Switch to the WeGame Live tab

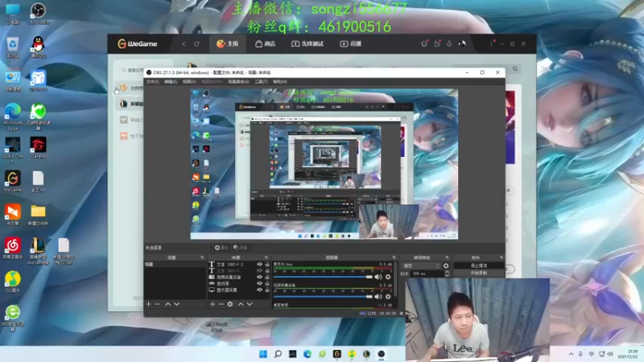350,44
